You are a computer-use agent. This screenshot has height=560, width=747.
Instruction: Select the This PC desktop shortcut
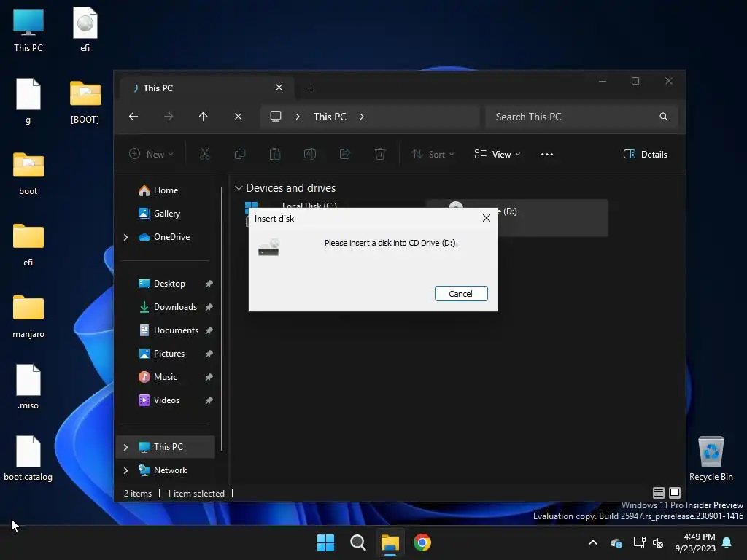(28, 30)
